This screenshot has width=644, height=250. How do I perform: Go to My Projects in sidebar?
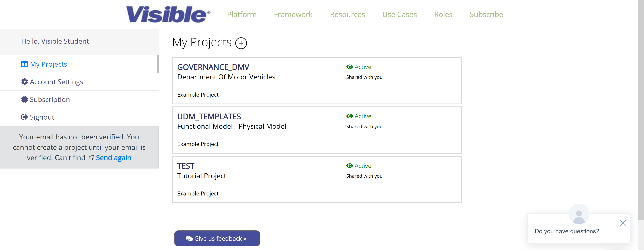tap(49, 64)
